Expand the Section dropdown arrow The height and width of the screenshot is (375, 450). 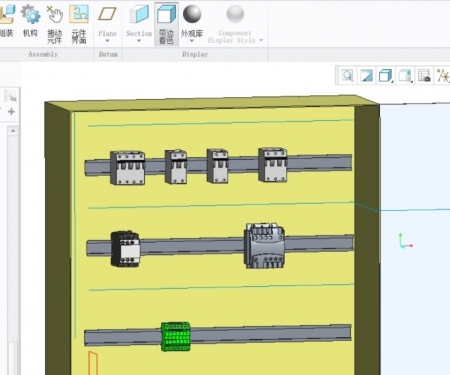pos(139,41)
